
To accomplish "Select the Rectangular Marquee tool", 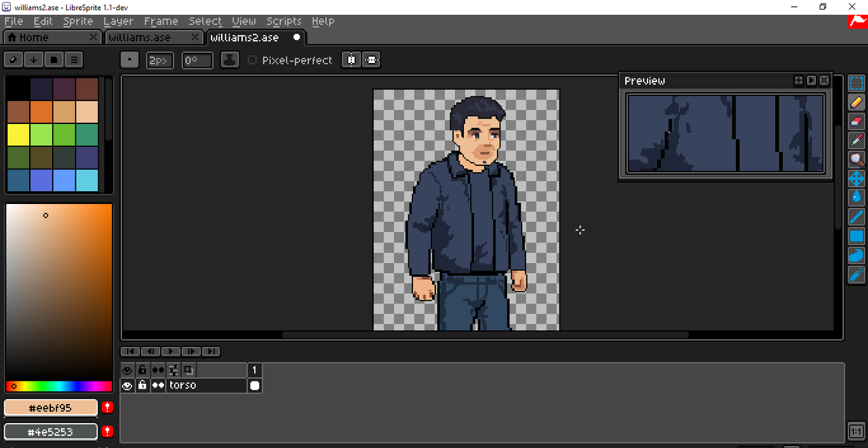I will tap(856, 83).
